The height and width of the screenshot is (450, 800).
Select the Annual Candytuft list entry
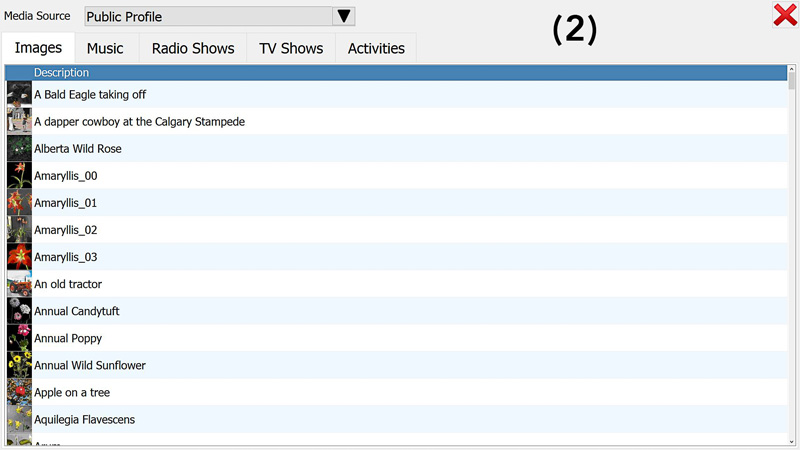[77, 311]
